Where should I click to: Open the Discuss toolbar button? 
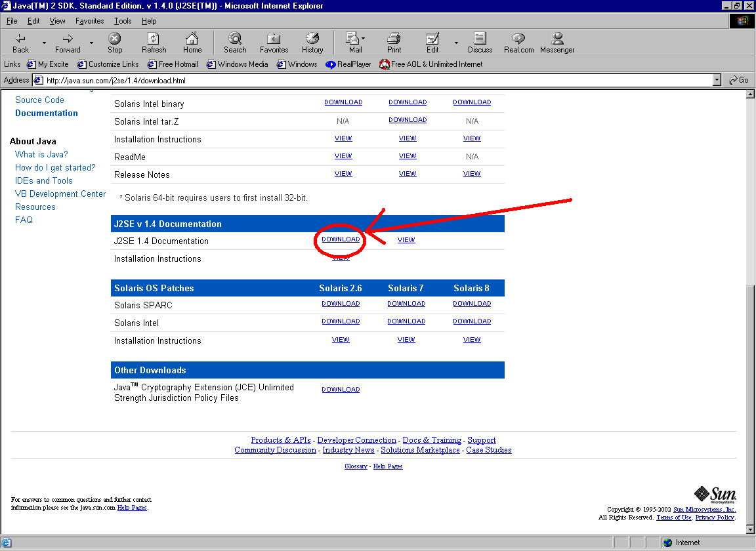point(480,43)
